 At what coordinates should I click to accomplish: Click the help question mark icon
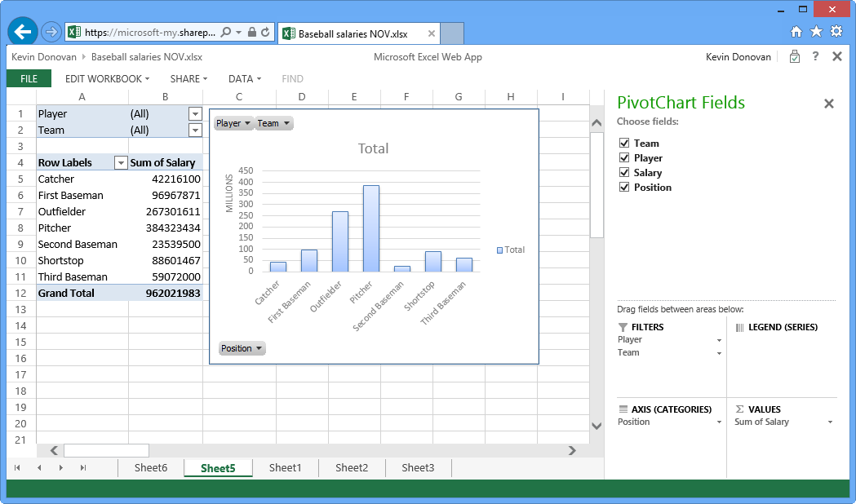click(x=815, y=57)
